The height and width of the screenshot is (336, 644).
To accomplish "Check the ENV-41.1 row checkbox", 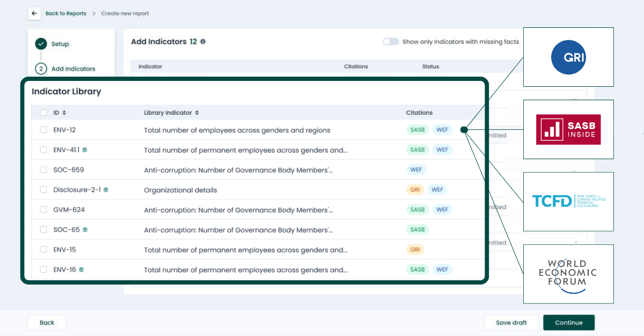I will (x=43, y=150).
